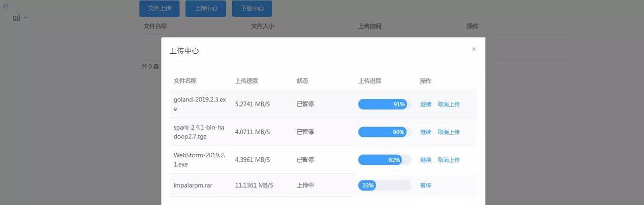Click 已暂停 status in goland row

[x=305, y=104]
